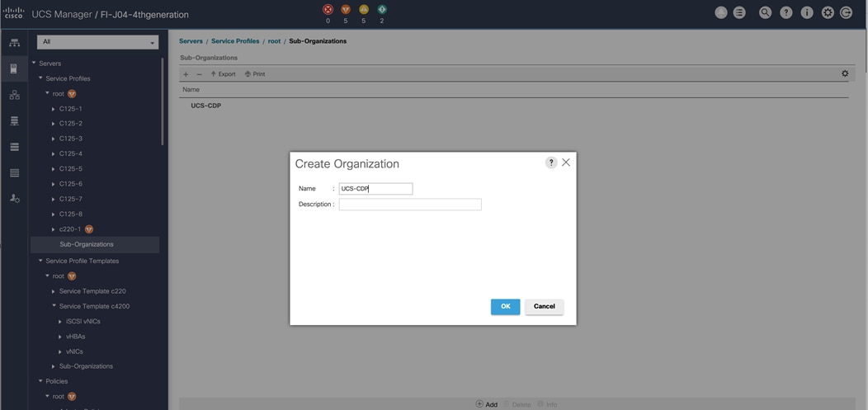868x410 pixels.
Task: Select C125-5 in the tree
Action: (x=71, y=169)
